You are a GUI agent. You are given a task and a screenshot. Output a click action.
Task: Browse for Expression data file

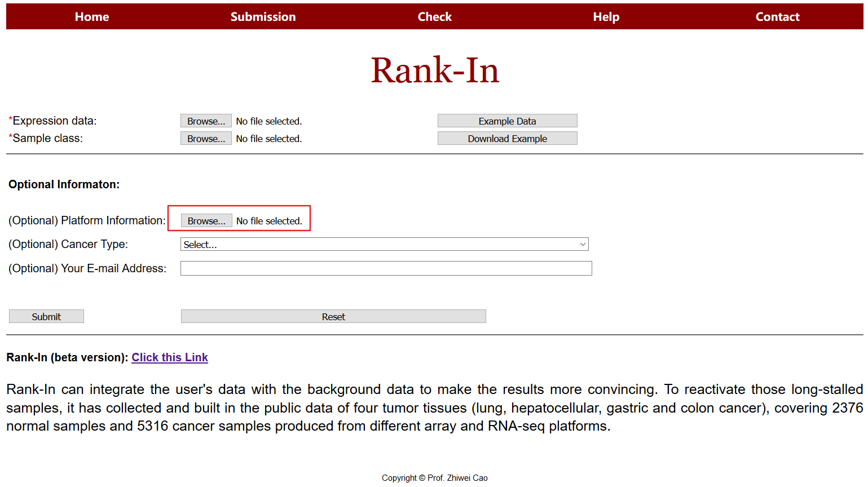pos(206,121)
